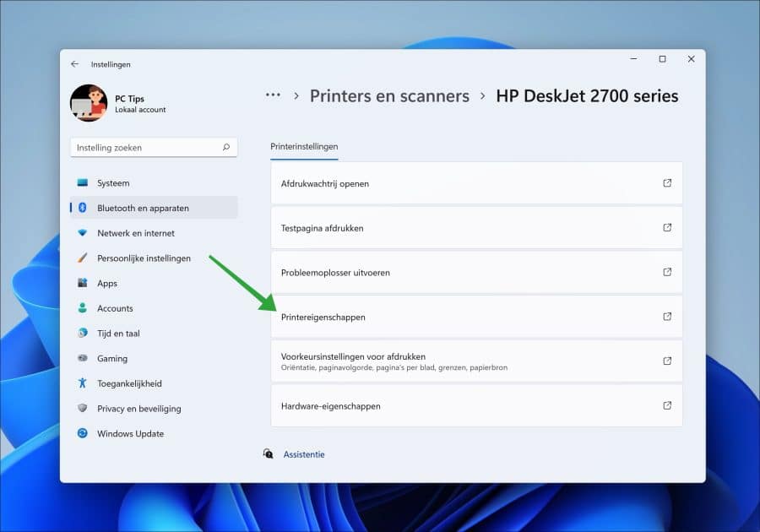Viewport: 760px width, 532px height.
Task: Close the Instellingen window
Action: click(x=691, y=59)
